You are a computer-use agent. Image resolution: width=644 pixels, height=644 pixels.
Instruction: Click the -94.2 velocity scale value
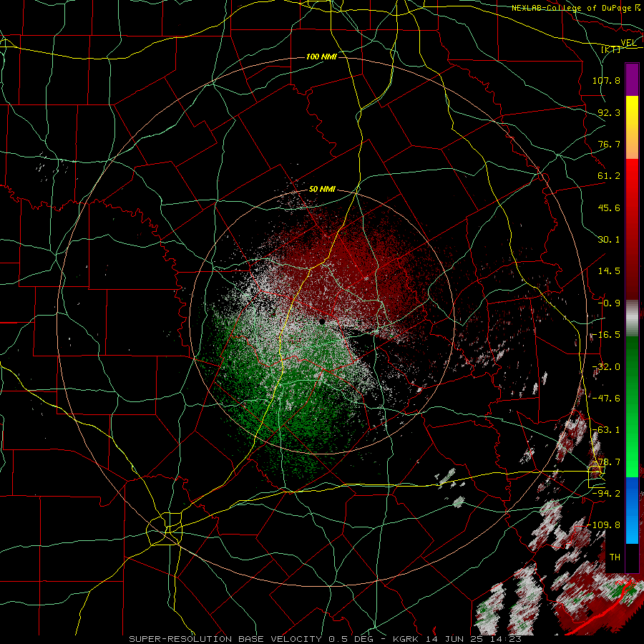(x=606, y=494)
